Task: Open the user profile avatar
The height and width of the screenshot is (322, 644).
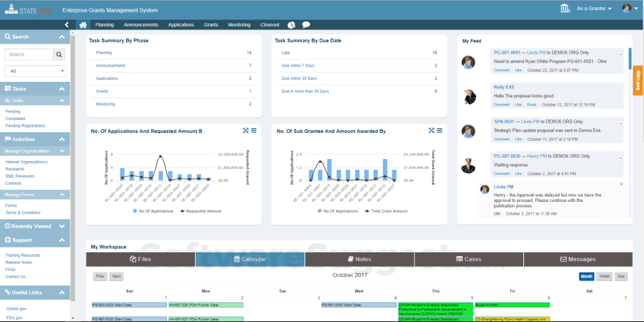Action: pyautogui.click(x=627, y=8)
